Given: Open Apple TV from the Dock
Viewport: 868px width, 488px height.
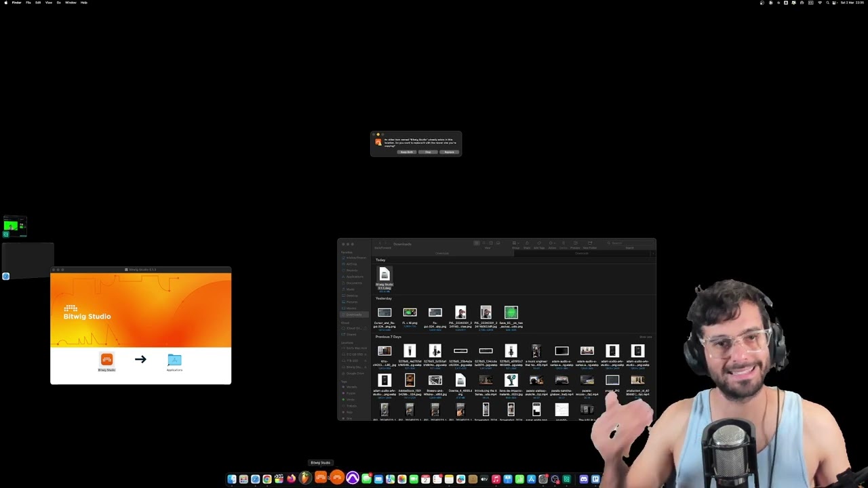Looking at the screenshot, I should pyautogui.click(x=484, y=479).
